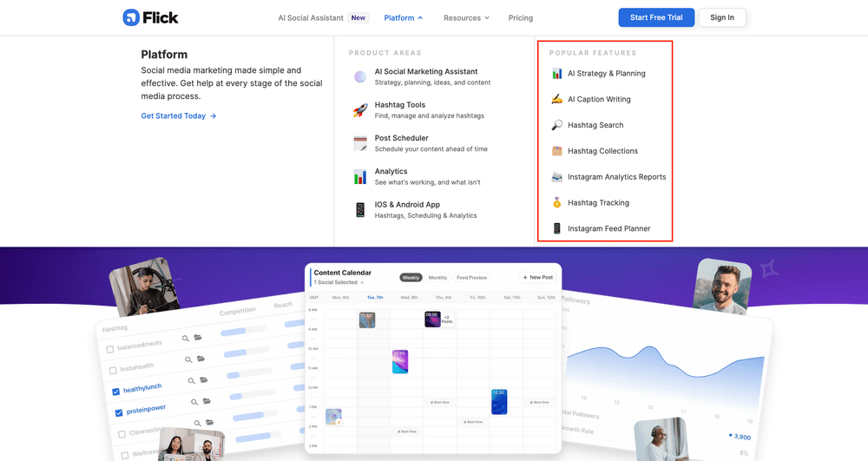
Task: Click folder icon beside healthylunch
Action: pyautogui.click(x=204, y=379)
